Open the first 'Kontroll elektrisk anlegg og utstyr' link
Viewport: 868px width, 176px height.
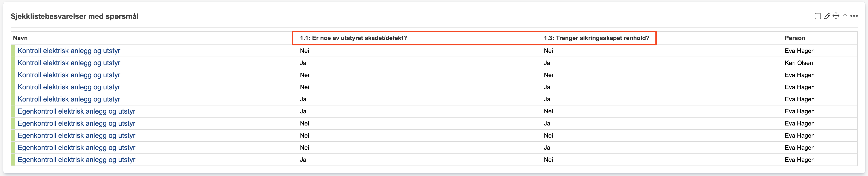click(x=69, y=51)
